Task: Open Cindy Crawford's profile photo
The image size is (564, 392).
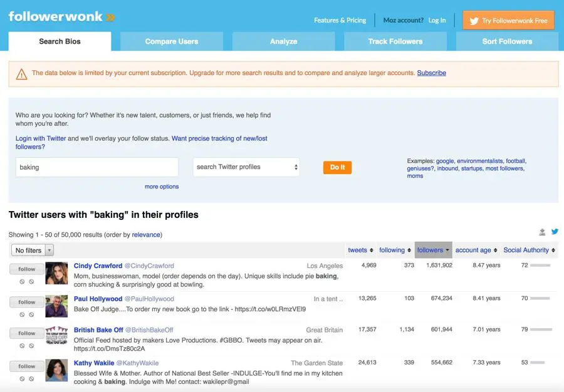Action: point(56,274)
